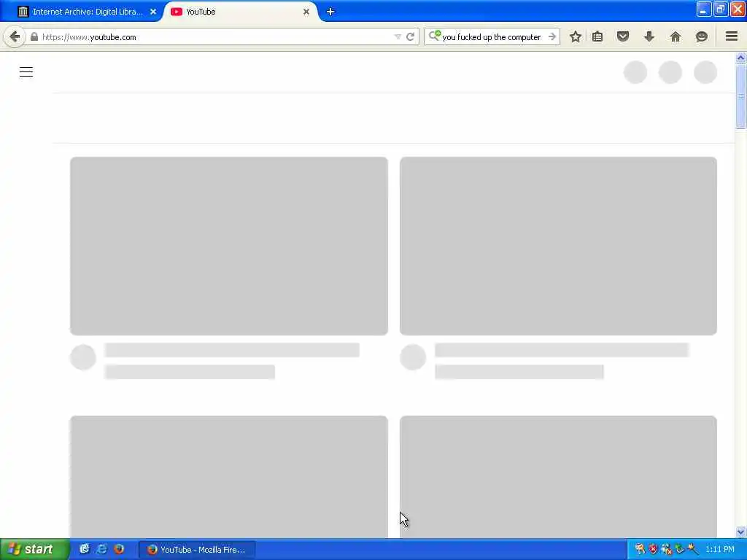Click the middle placeholder circle in YouTube header
This screenshot has height=560, width=747.
(670, 72)
